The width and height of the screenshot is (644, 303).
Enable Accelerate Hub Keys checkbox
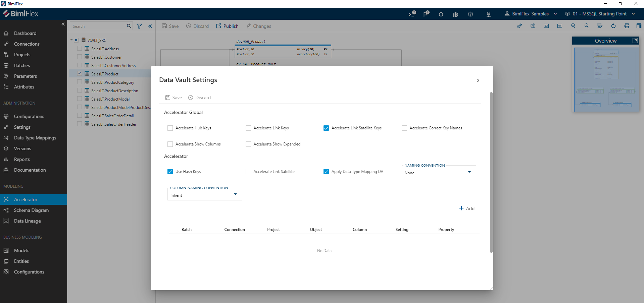tap(170, 128)
